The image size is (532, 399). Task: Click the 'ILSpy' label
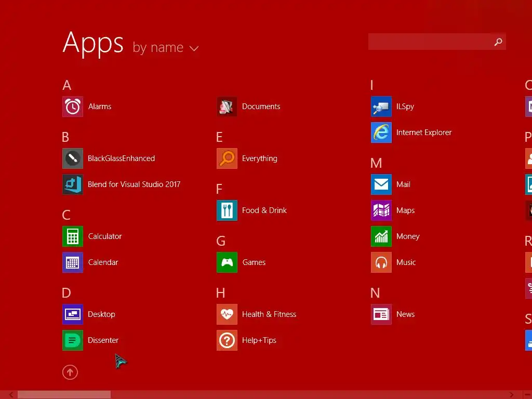pos(405,107)
